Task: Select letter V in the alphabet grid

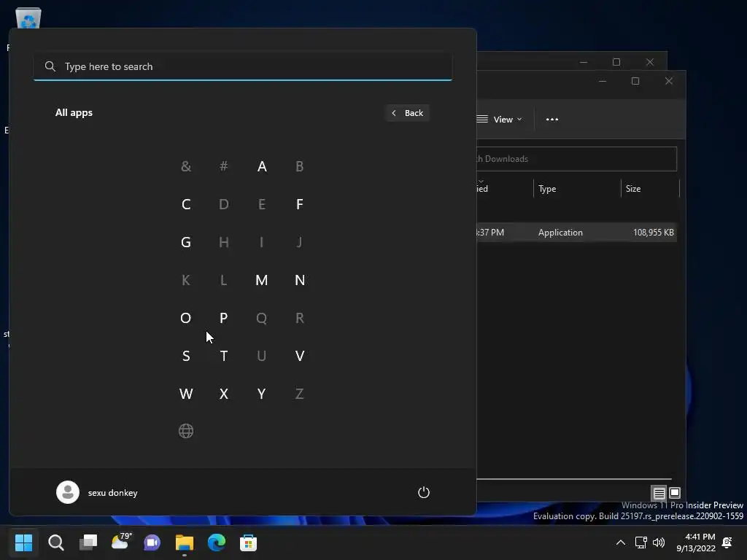Action: click(299, 356)
